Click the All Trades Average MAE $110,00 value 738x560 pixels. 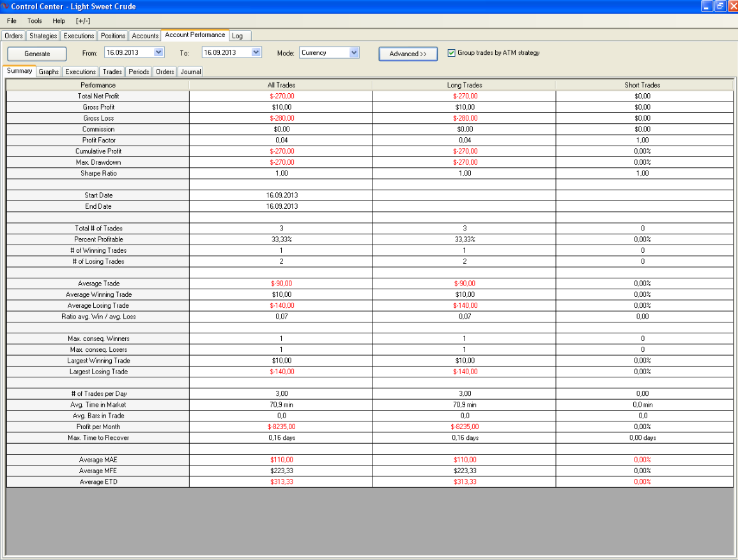click(281, 460)
